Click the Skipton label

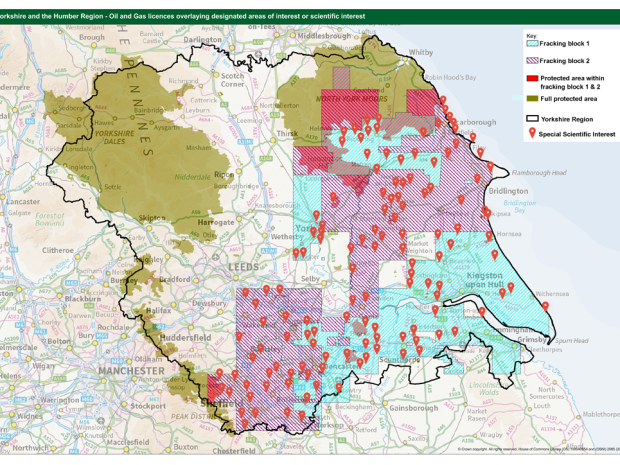(152, 218)
